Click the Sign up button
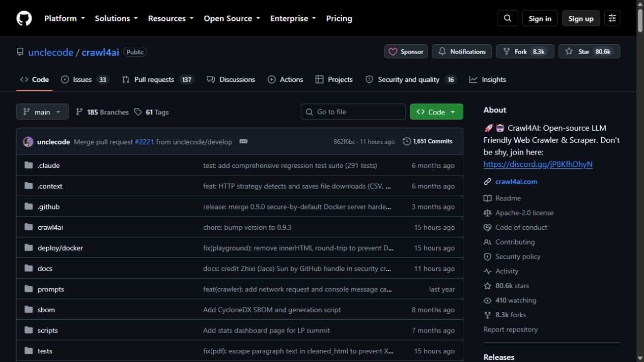The image size is (644, 362). tap(581, 18)
